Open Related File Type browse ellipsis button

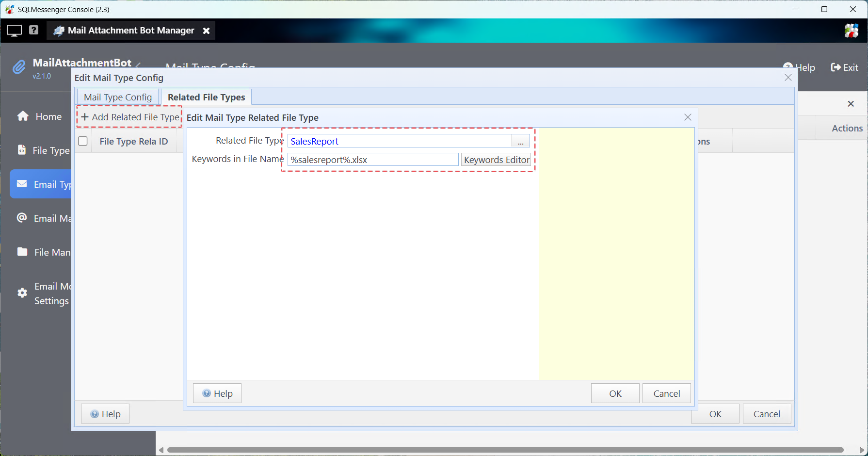click(520, 141)
